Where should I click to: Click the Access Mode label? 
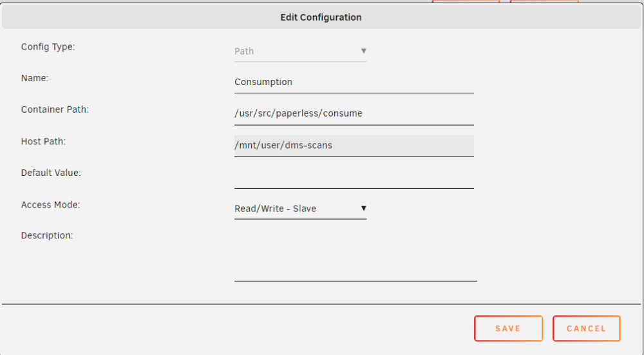point(50,205)
